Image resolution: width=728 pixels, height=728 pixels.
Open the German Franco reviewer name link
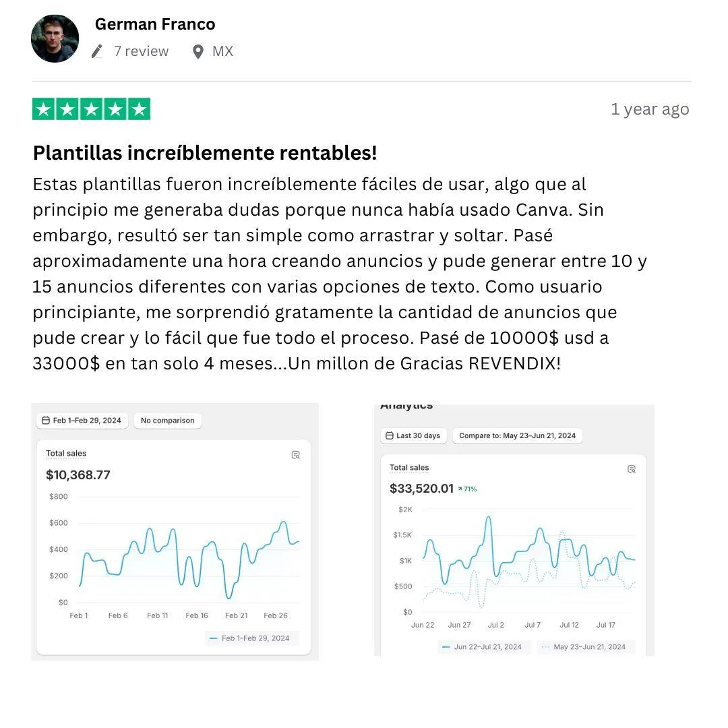(155, 24)
